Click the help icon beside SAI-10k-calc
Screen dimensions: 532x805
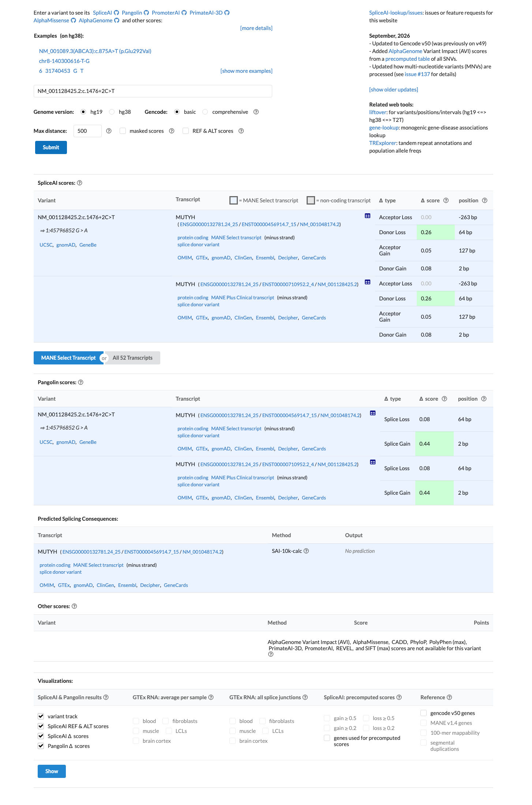306,551
